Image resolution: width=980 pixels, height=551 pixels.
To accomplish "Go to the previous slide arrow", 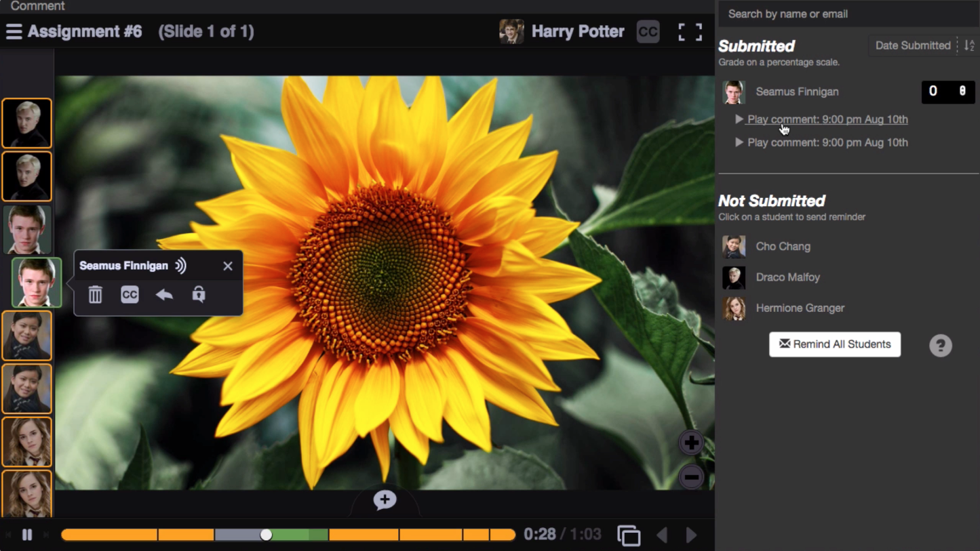I will [x=662, y=535].
